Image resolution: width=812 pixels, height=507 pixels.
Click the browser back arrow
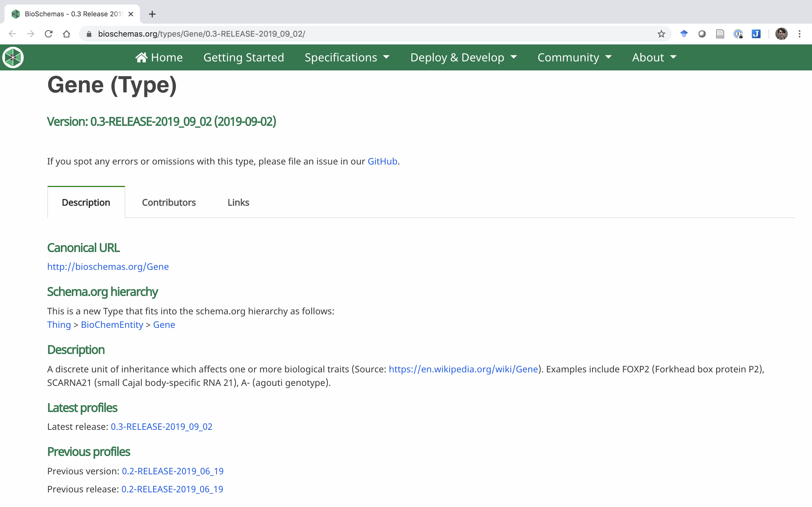point(12,34)
